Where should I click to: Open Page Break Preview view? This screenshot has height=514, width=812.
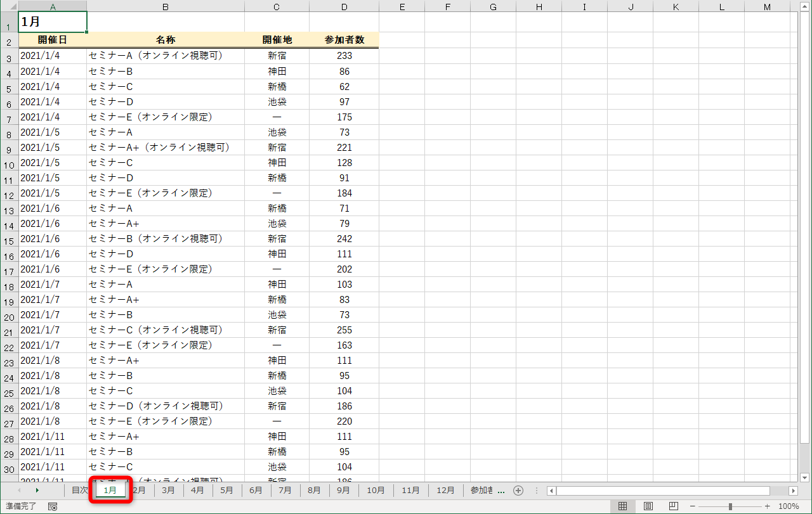click(672, 506)
